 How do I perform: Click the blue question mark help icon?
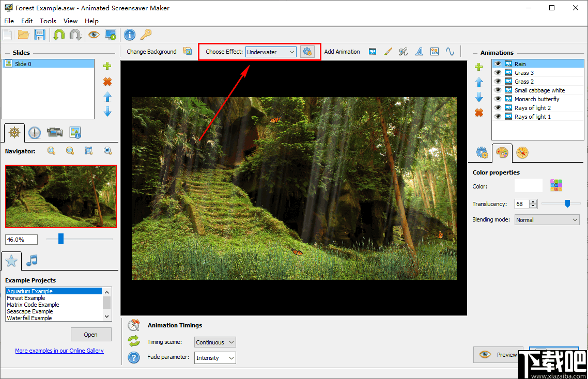(134, 357)
